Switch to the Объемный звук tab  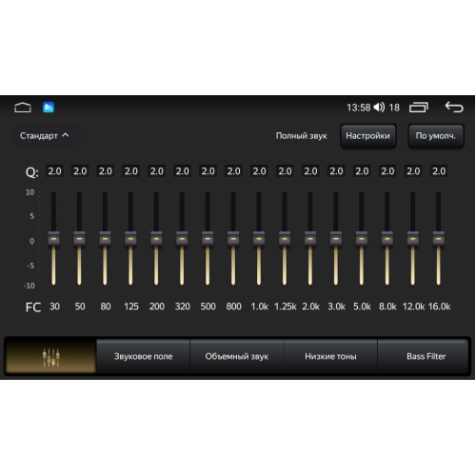point(237,356)
